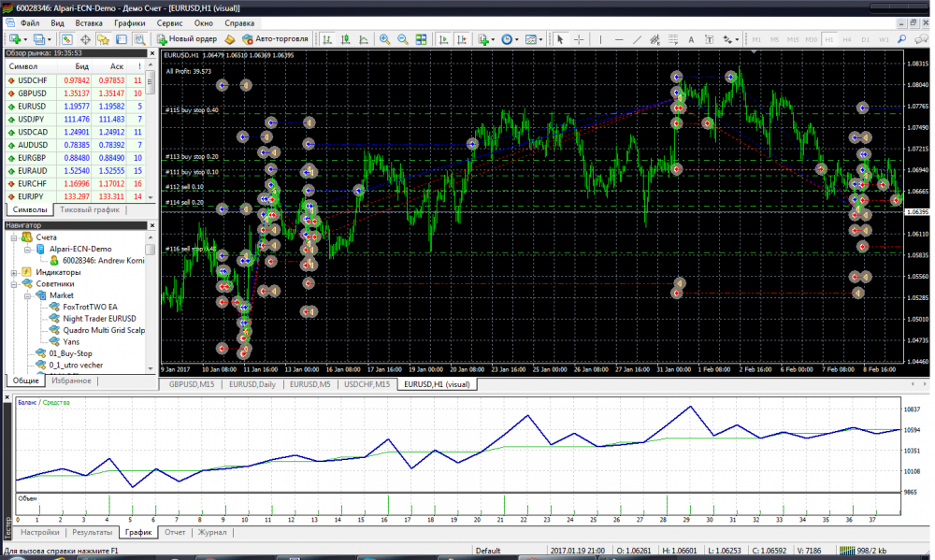Click the Zoom Out magnifier icon
The height and width of the screenshot is (560, 935).
(x=402, y=39)
